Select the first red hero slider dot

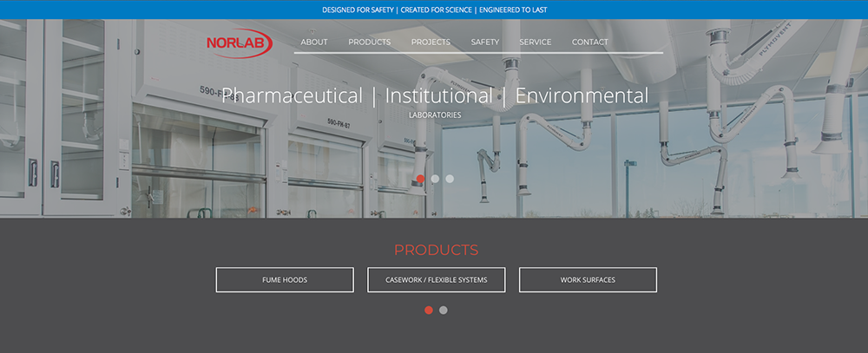point(420,179)
